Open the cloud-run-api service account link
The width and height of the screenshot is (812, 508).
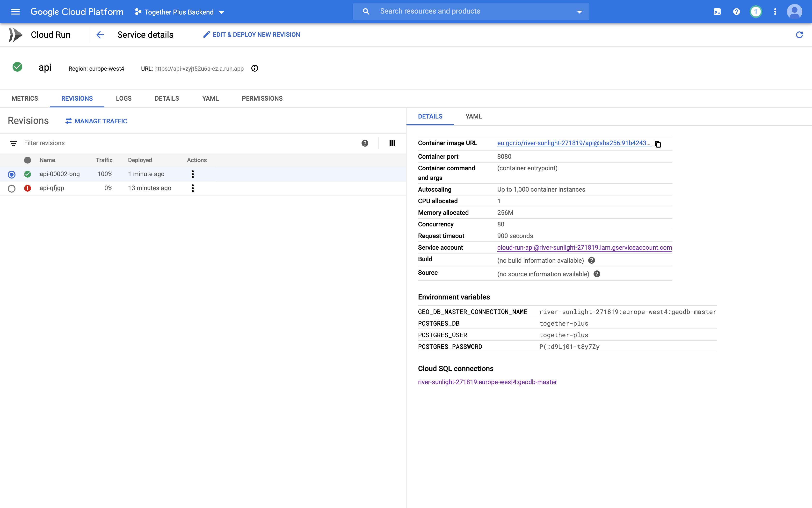[x=585, y=248]
